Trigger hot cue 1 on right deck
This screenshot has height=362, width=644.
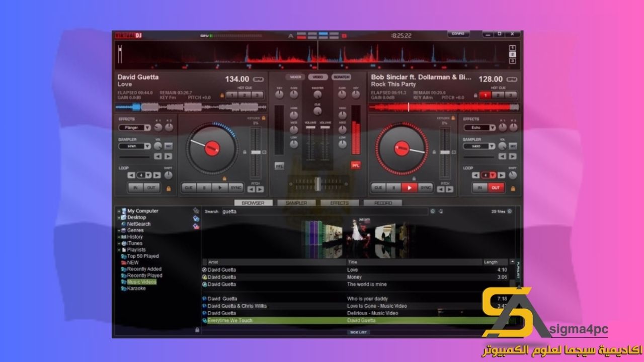coord(486,96)
